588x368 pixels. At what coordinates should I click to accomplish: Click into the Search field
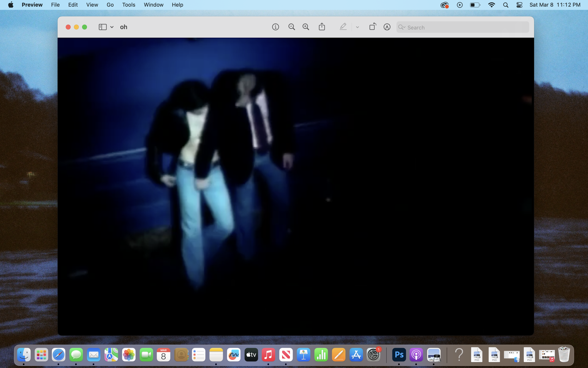tap(467, 28)
